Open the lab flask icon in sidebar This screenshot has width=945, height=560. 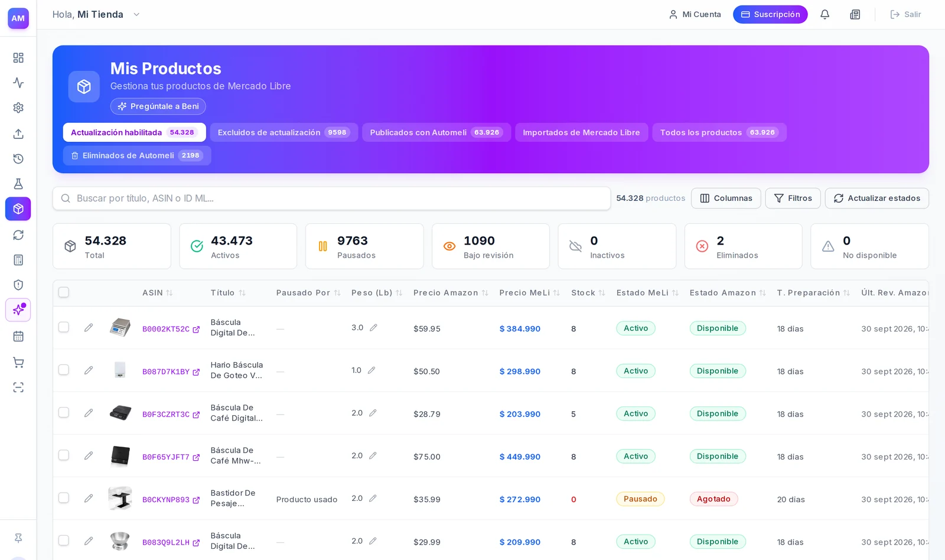tap(18, 184)
